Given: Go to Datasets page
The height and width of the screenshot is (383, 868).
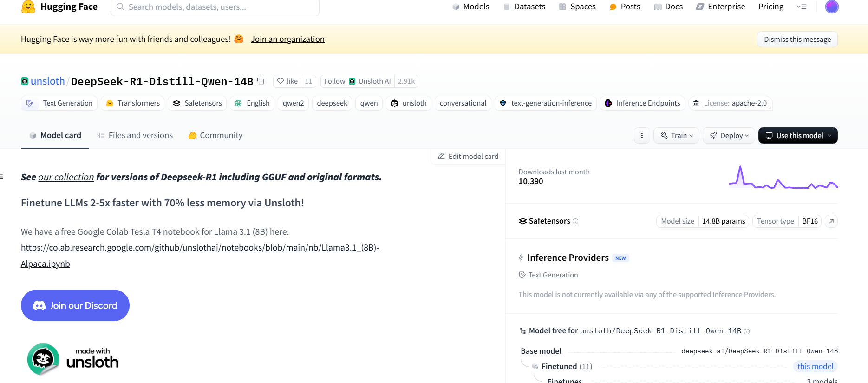Looking at the screenshot, I should click(x=524, y=7).
